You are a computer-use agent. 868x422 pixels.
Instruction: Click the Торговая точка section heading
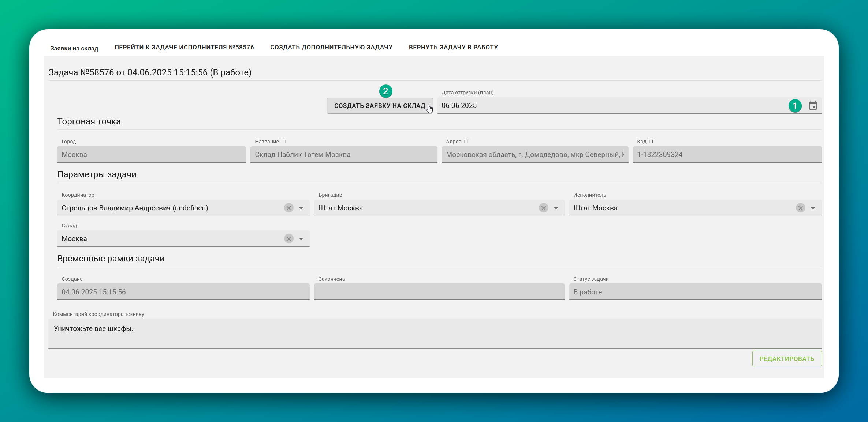[89, 121]
